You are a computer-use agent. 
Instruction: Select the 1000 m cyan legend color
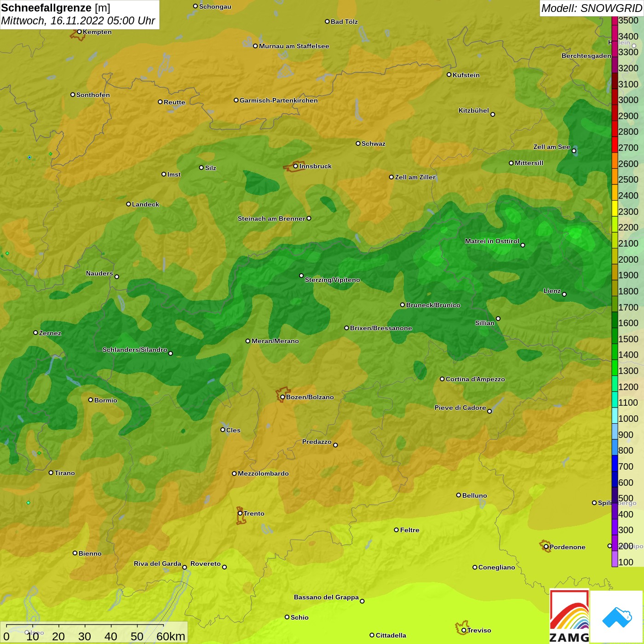click(615, 415)
